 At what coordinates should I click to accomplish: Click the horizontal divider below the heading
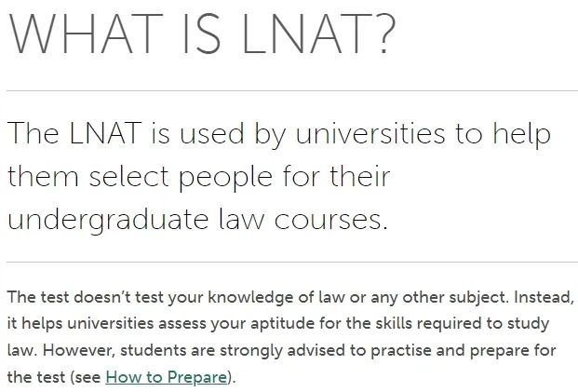point(292,90)
